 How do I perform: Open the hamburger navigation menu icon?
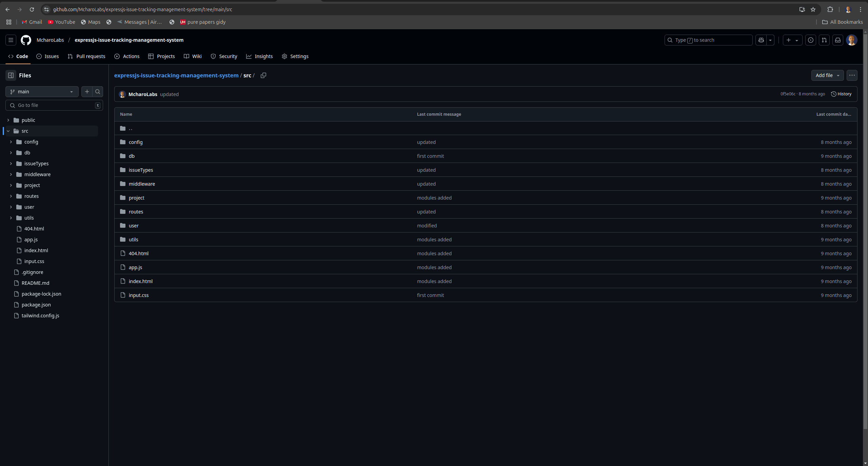[11, 40]
